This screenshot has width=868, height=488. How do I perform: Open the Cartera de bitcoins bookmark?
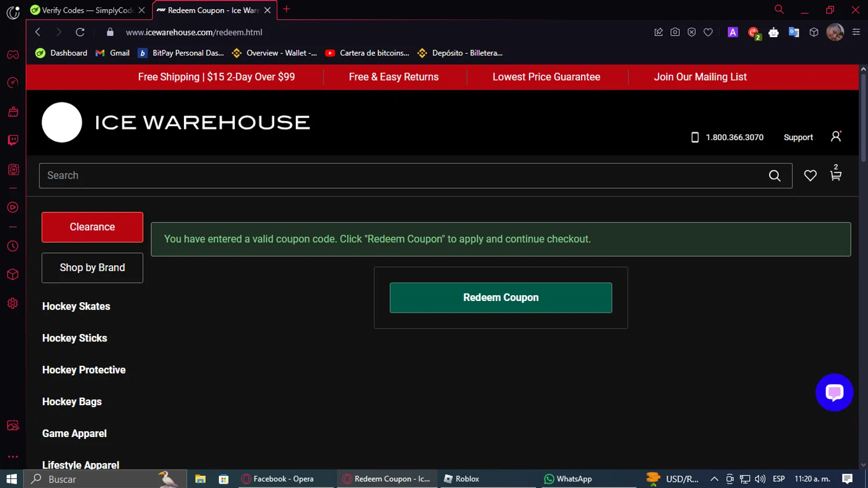tap(367, 53)
